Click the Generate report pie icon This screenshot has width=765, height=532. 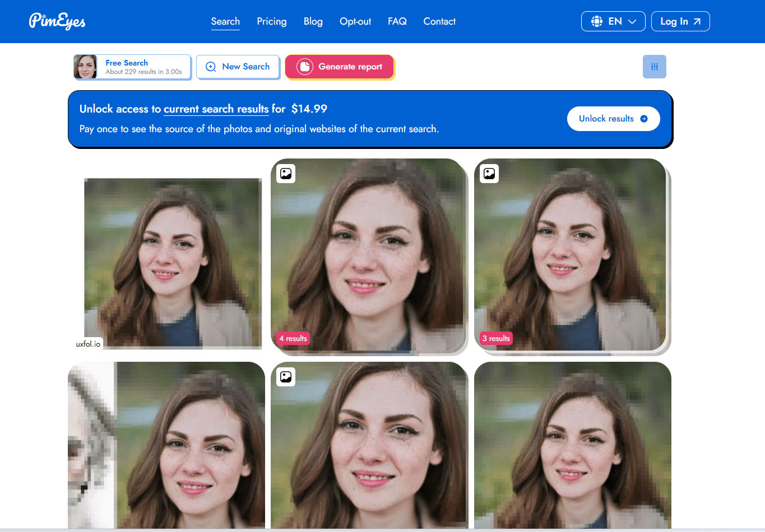tap(304, 67)
